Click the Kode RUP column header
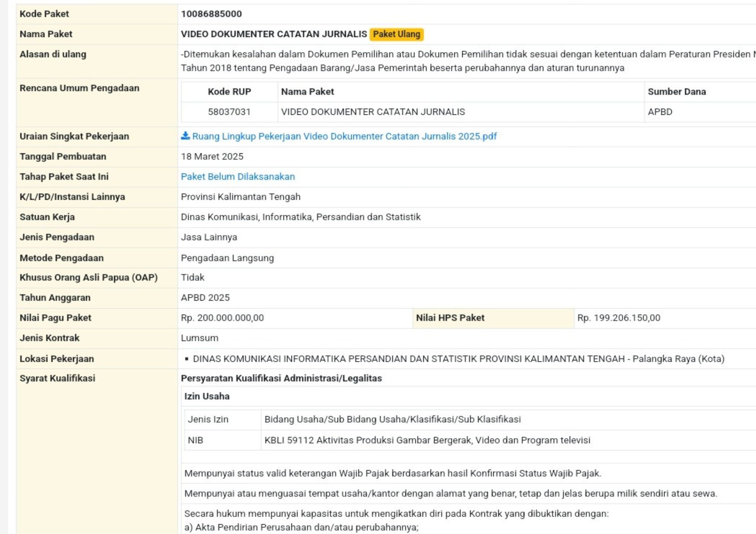The width and height of the screenshot is (756, 534). pos(229,92)
